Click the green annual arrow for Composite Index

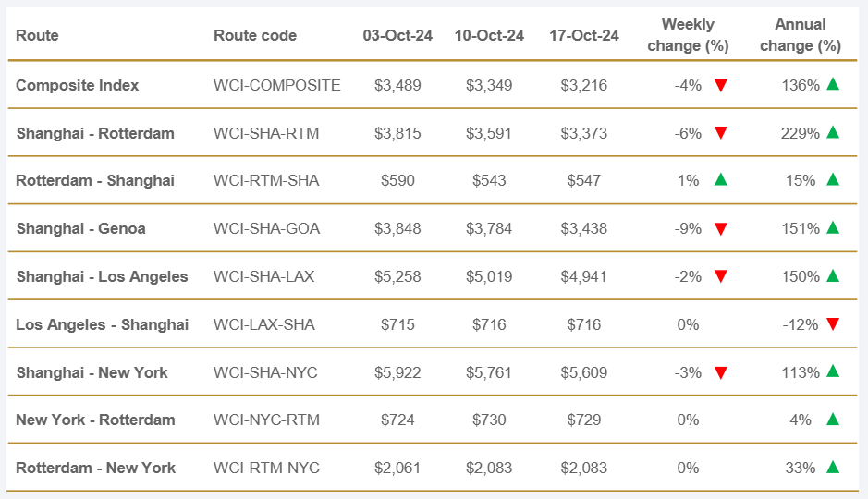point(833,84)
